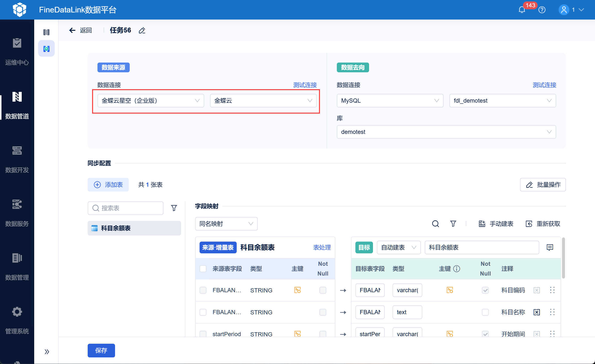Click target table name field 科目余额表
Screen dimensions: 595x364
click(482, 247)
